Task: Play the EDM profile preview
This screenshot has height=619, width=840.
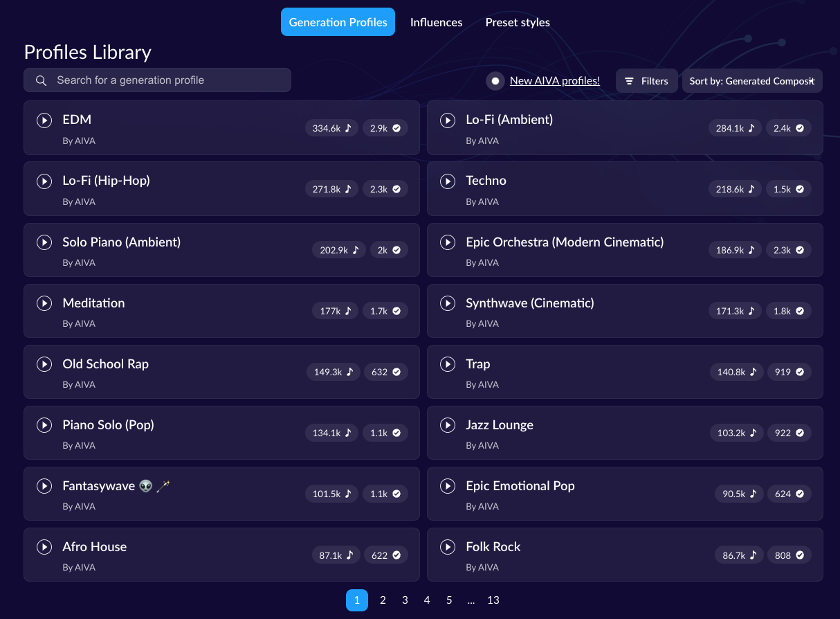Action: [44, 120]
